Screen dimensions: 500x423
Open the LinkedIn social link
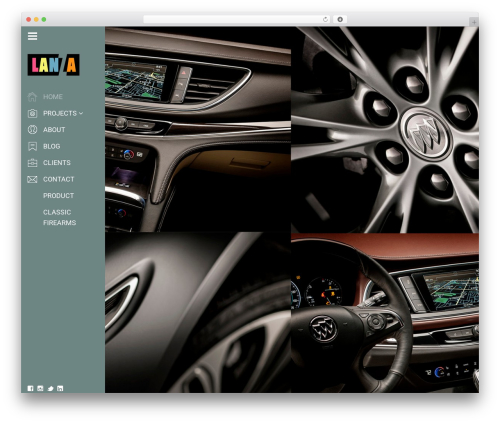(60, 388)
